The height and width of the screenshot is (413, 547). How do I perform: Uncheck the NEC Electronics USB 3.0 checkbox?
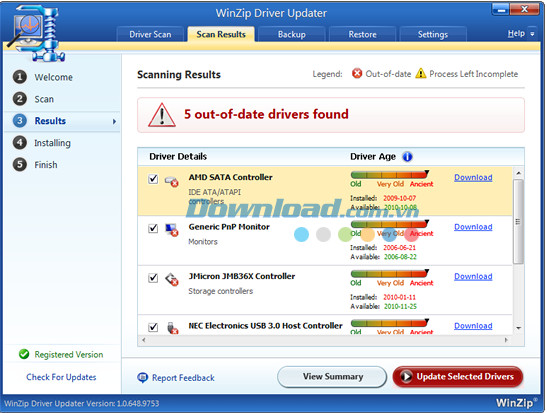153,327
